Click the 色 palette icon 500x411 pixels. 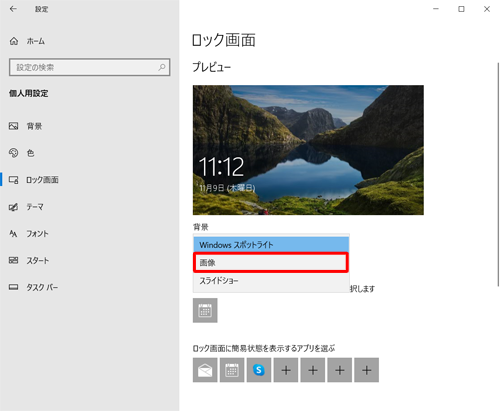[13, 153]
